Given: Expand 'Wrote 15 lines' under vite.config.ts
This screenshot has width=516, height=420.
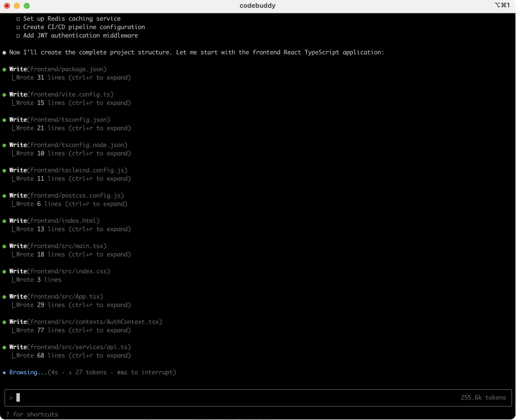Looking at the screenshot, I should coord(73,103).
